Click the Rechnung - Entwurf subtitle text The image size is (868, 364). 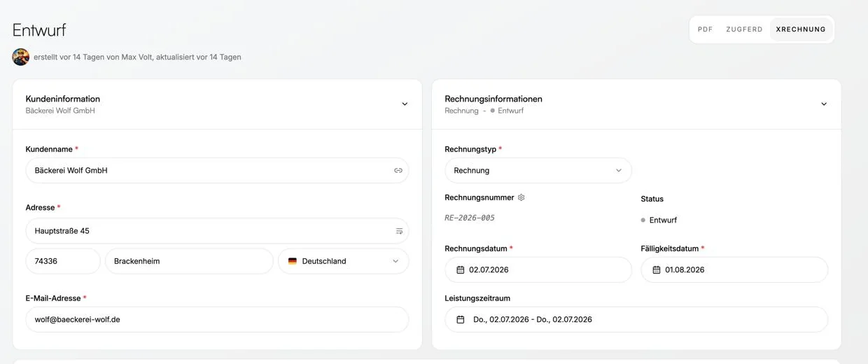[484, 111]
